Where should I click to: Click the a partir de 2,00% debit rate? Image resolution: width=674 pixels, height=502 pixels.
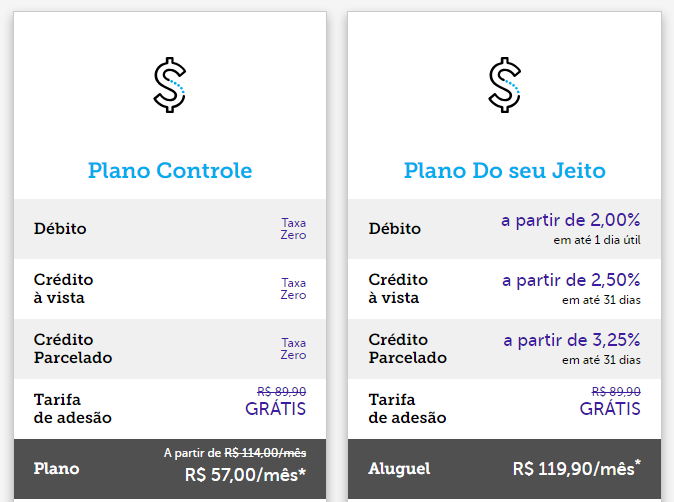point(571,220)
